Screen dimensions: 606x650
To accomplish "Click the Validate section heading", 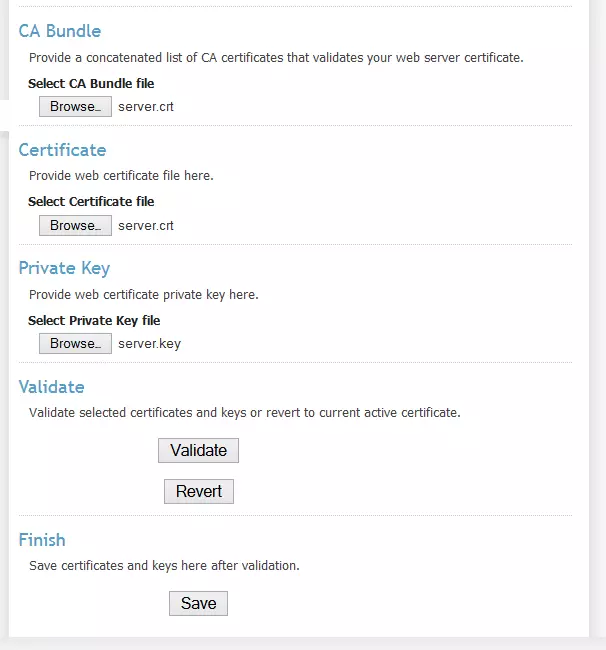I will (x=51, y=387).
